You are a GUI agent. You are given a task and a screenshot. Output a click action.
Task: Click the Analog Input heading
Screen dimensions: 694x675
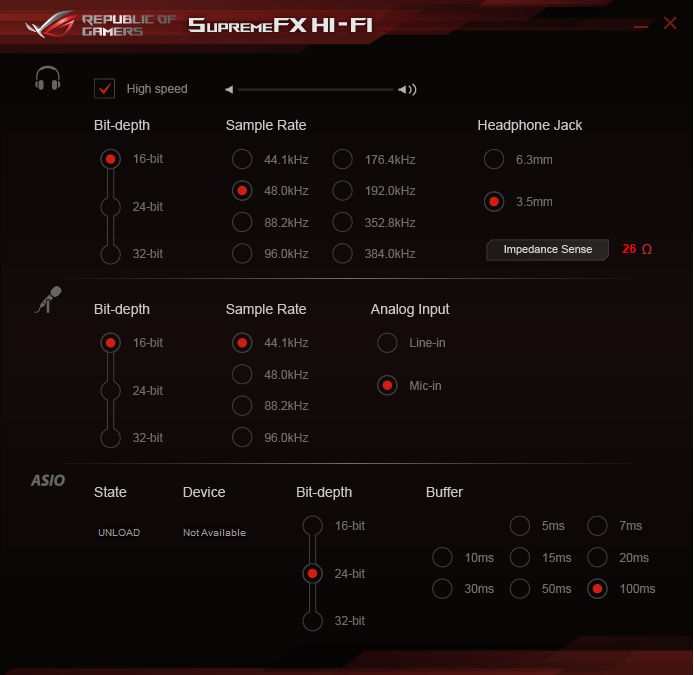click(x=410, y=309)
